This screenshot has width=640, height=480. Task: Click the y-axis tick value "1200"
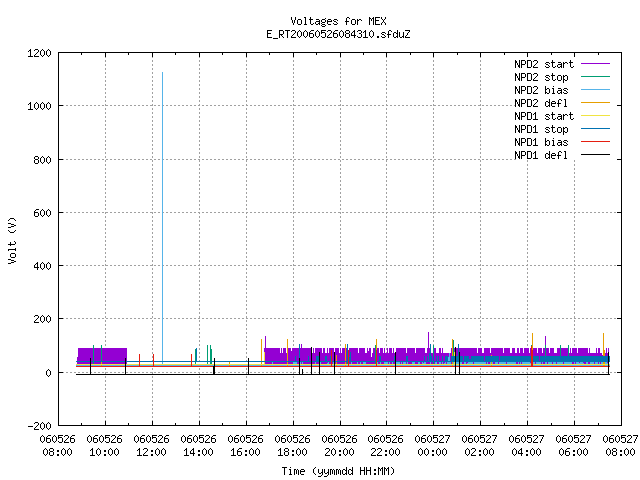pos(40,53)
